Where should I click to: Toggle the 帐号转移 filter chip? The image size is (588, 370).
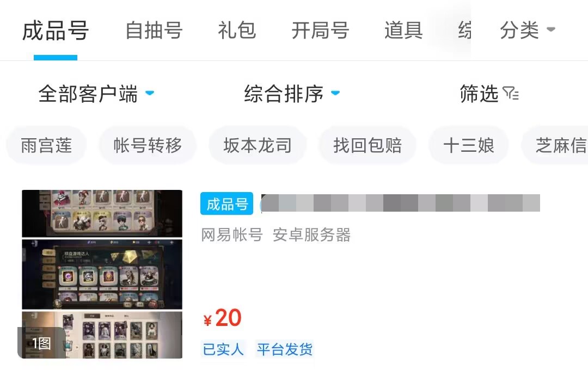coord(148,145)
